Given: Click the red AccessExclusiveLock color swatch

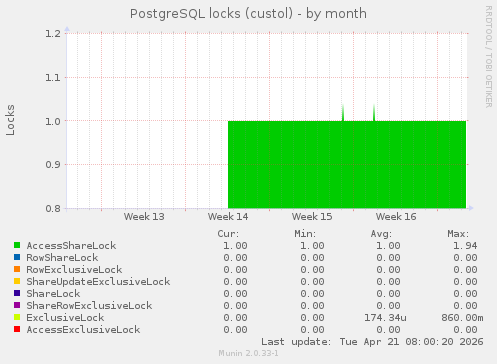Looking at the screenshot, I should pyautogui.click(x=17, y=329).
